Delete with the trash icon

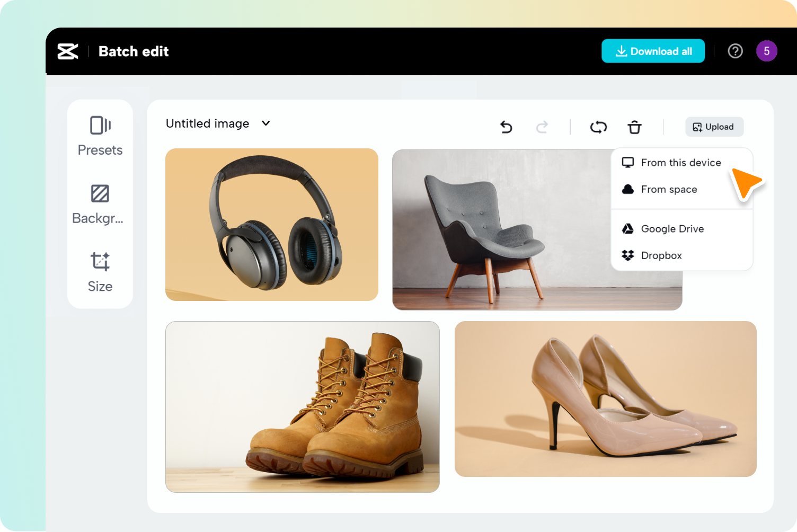635,127
